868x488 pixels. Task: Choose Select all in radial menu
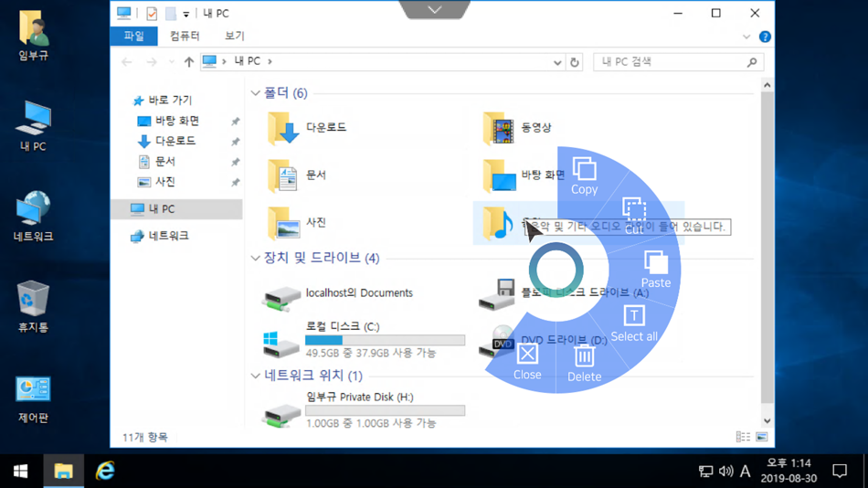click(634, 324)
